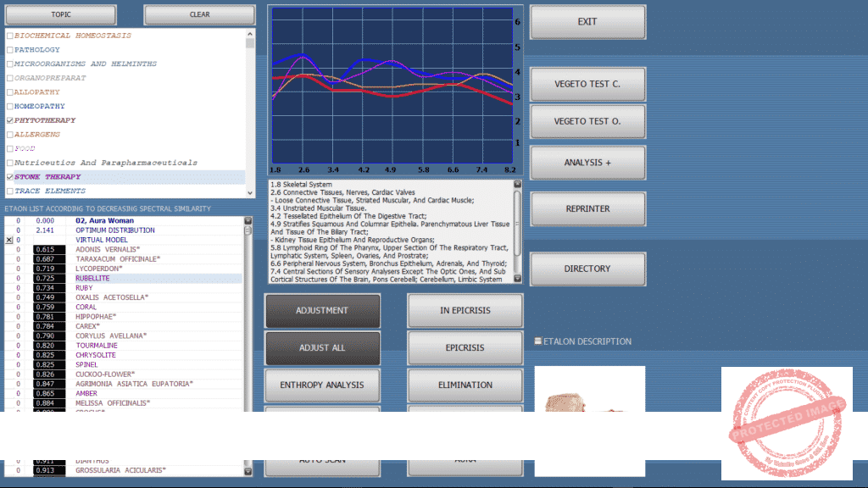The height and width of the screenshot is (488, 868).
Task: Click the ADJUST ALL button
Action: tap(322, 348)
